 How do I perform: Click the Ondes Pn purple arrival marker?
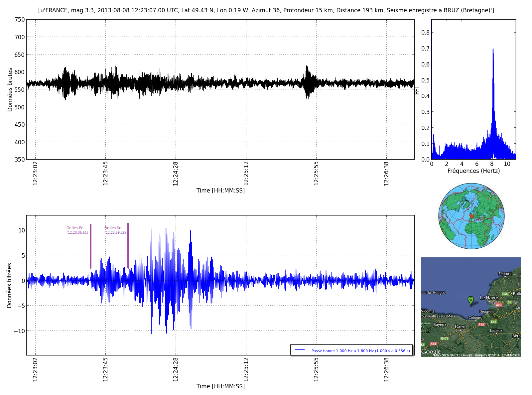[x=90, y=246]
